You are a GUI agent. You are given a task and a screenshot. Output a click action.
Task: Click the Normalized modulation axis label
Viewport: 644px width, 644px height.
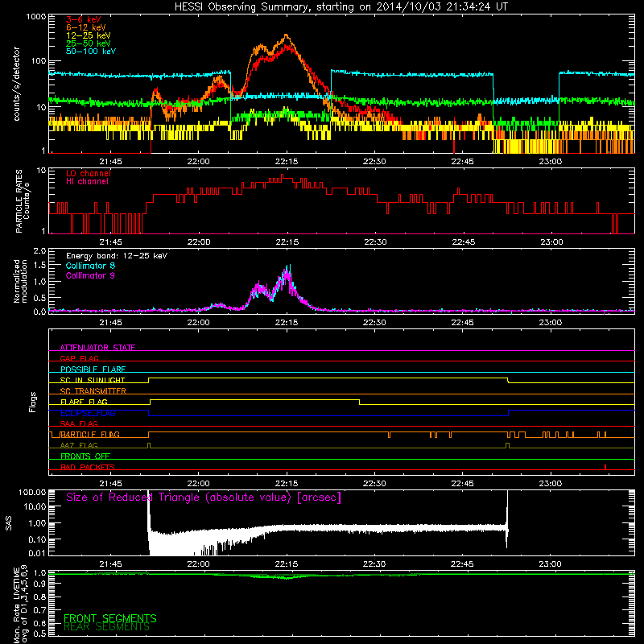click(x=20, y=281)
